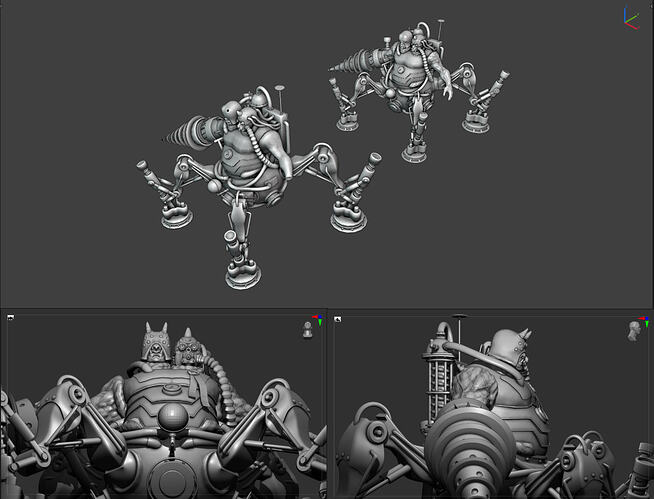Screen dimensions: 654x499
Task: Click the head orientation indicator in lower-right viewport
Action: pos(634,331)
